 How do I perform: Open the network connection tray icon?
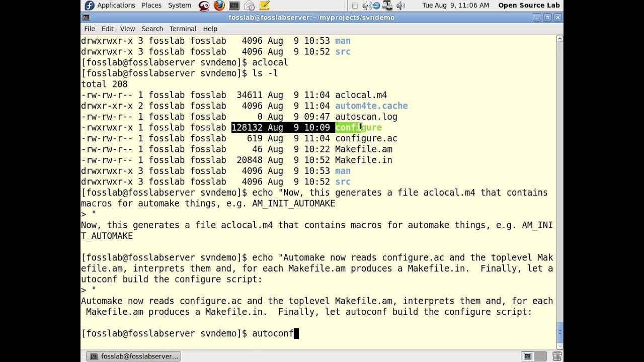tap(387, 6)
